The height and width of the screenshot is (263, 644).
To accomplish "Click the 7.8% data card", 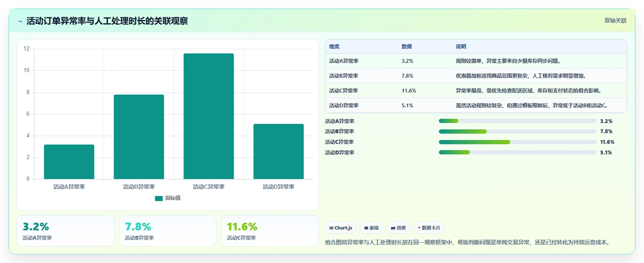I will click(168, 231).
